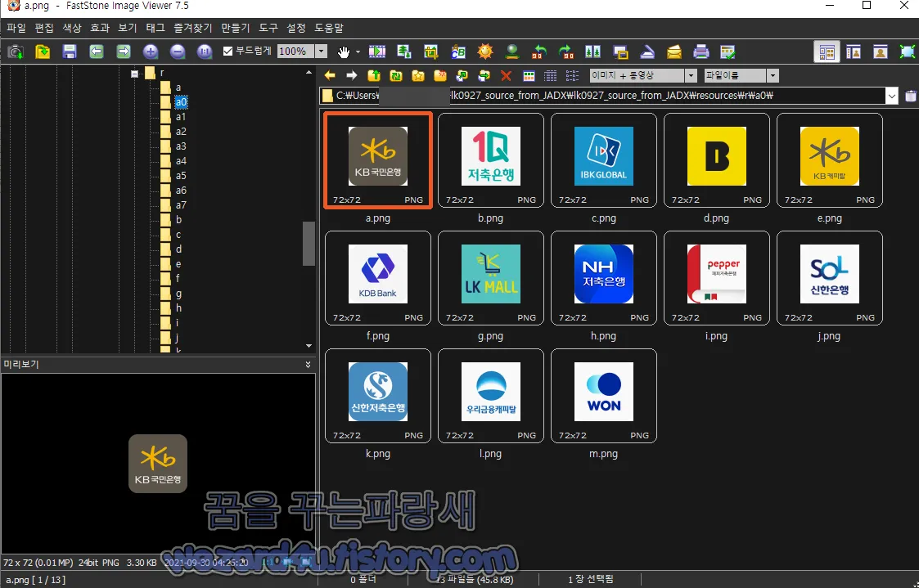Select folder a7 in tree
Image resolution: width=919 pixels, height=588 pixels.
tap(181, 205)
